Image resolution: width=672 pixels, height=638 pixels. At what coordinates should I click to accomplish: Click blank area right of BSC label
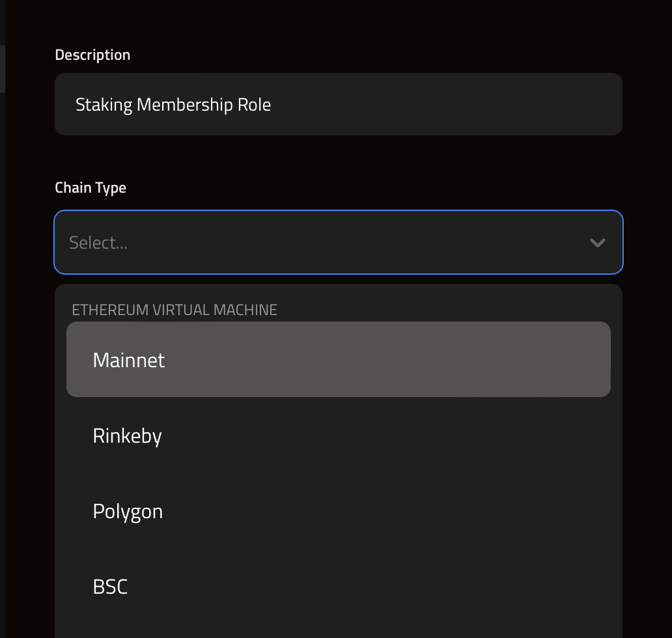pos(423,587)
